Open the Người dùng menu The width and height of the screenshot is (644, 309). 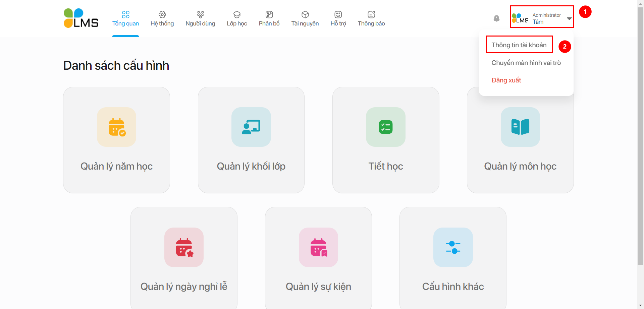200,18
